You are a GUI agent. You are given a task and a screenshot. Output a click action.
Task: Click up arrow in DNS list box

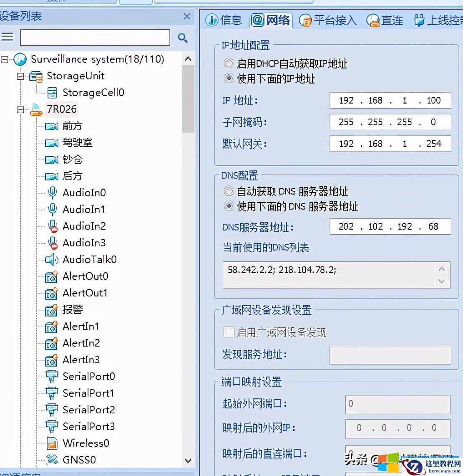click(x=442, y=269)
